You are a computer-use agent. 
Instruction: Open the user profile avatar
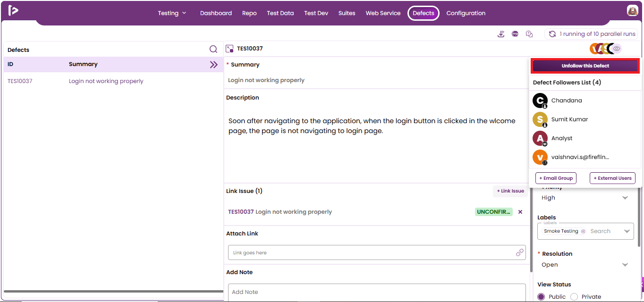633,10
